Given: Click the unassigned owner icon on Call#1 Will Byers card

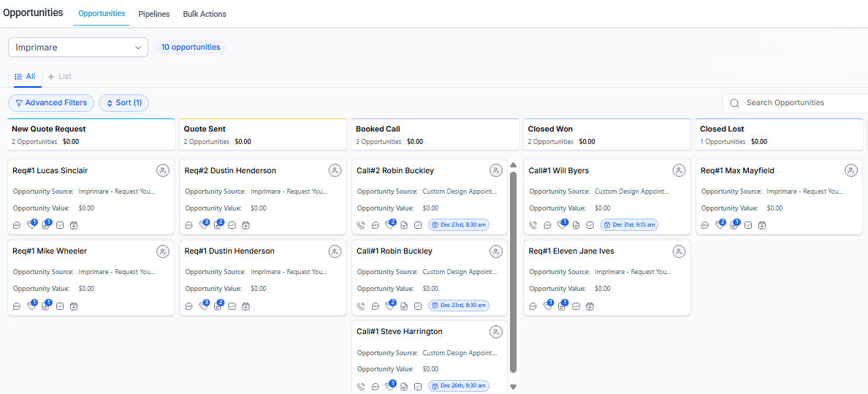Looking at the screenshot, I should click(x=679, y=170).
